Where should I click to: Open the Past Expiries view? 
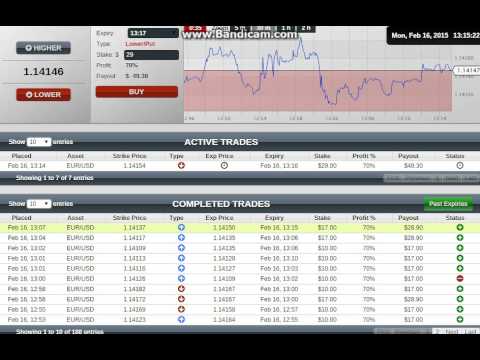click(x=448, y=204)
